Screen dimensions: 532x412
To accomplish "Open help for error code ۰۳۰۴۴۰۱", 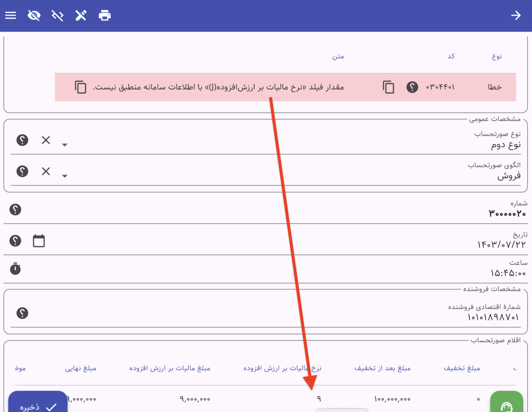I will [x=412, y=87].
